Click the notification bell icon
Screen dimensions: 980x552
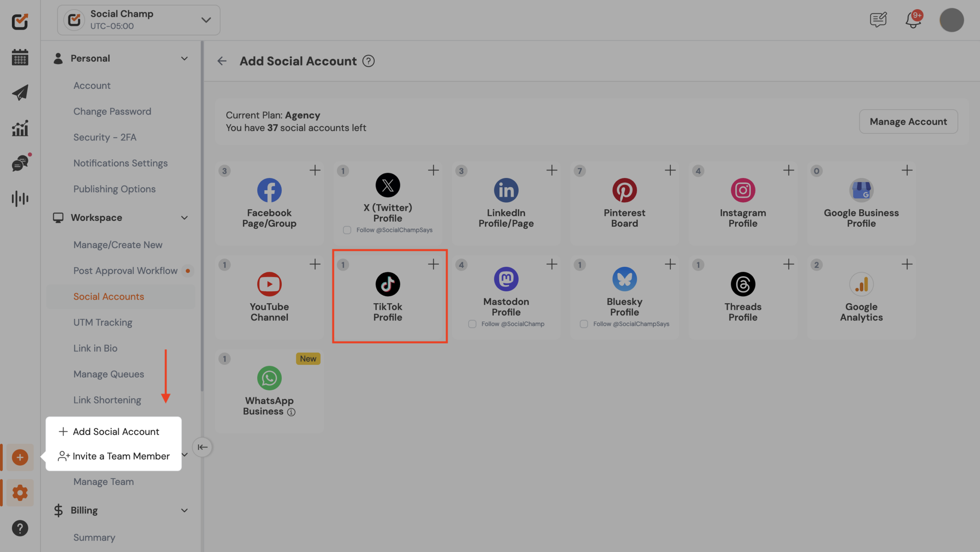(913, 20)
